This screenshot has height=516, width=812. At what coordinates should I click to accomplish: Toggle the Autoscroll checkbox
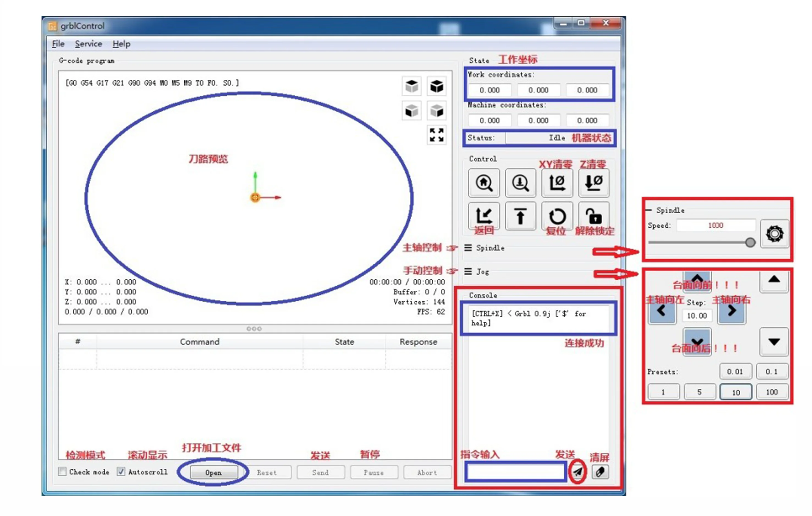click(x=121, y=471)
